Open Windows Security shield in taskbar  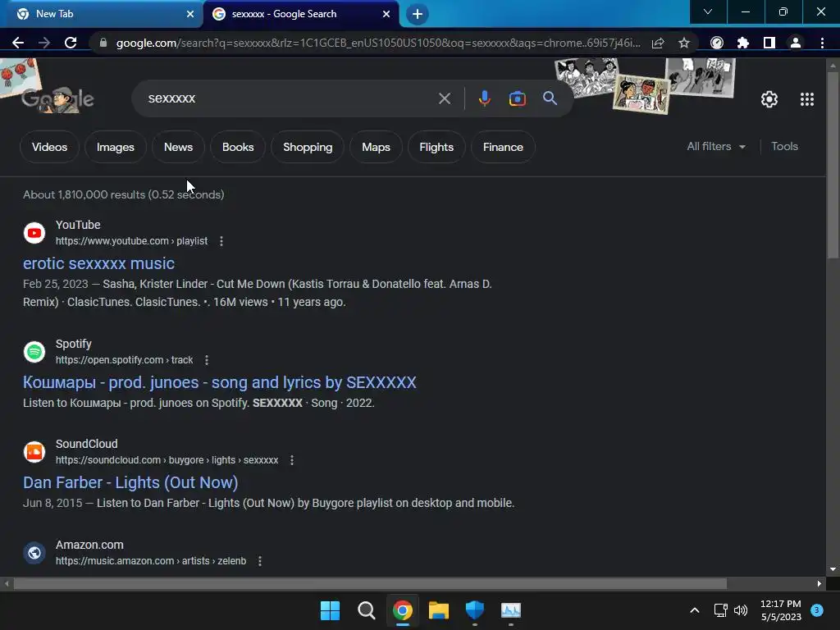coord(475,610)
